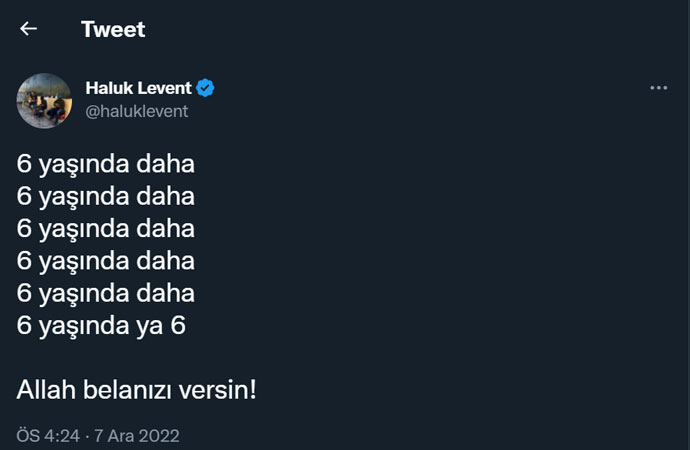Open Haluk Levent's profile picture
The height and width of the screenshot is (450, 690).
pyautogui.click(x=44, y=100)
